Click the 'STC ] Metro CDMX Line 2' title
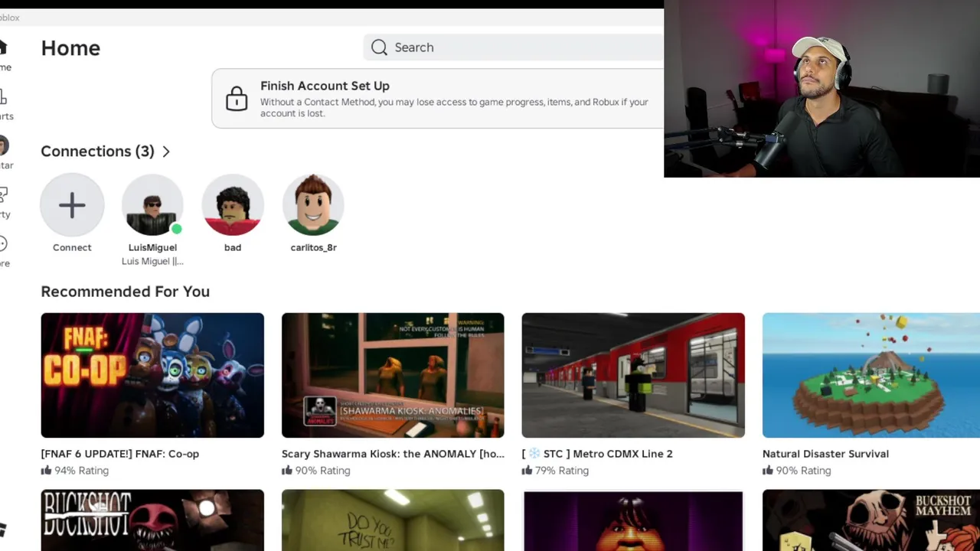This screenshot has height=551, width=980. click(597, 454)
